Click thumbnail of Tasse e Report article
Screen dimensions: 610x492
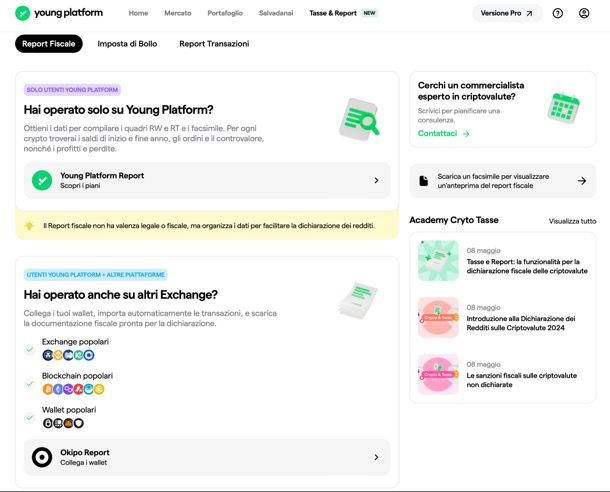pyautogui.click(x=438, y=261)
